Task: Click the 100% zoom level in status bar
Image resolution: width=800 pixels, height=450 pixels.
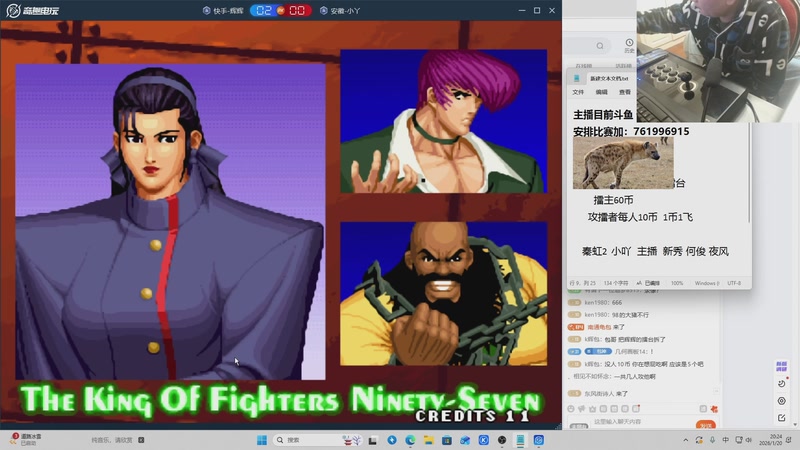Action: click(677, 283)
